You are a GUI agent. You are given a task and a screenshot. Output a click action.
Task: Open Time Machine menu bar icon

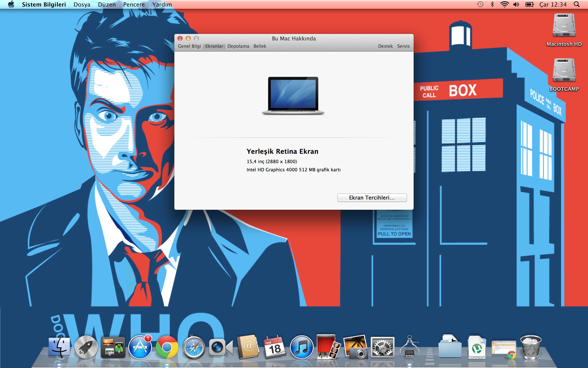480,4
